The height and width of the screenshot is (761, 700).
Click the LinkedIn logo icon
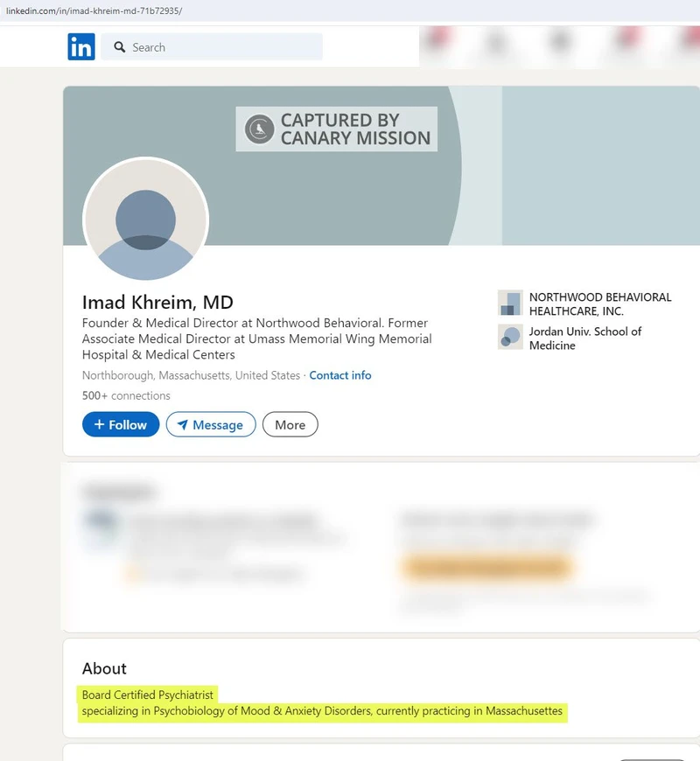pos(81,47)
